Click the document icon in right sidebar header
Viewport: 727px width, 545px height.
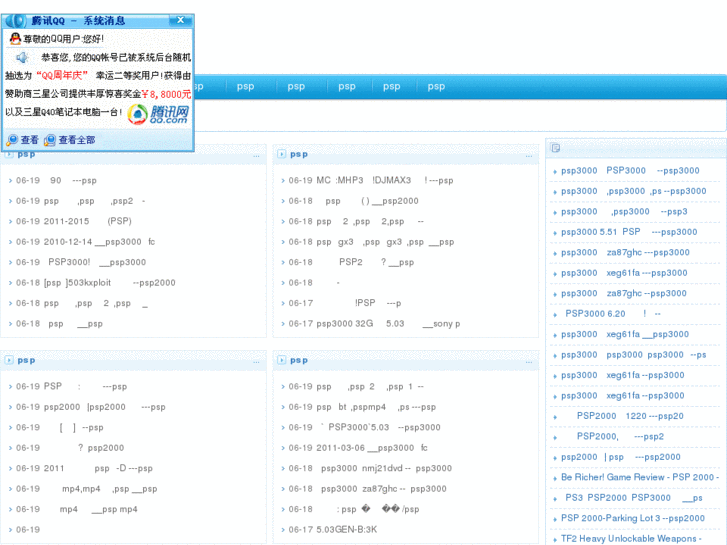(x=555, y=148)
